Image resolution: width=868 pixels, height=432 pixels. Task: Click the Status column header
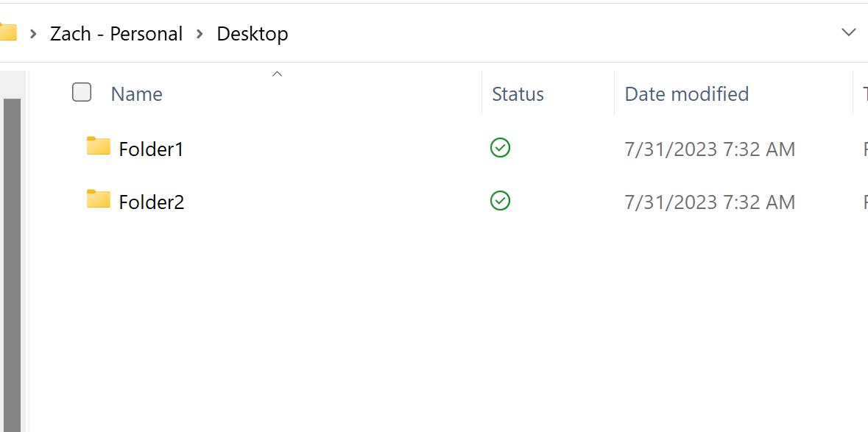coord(518,93)
